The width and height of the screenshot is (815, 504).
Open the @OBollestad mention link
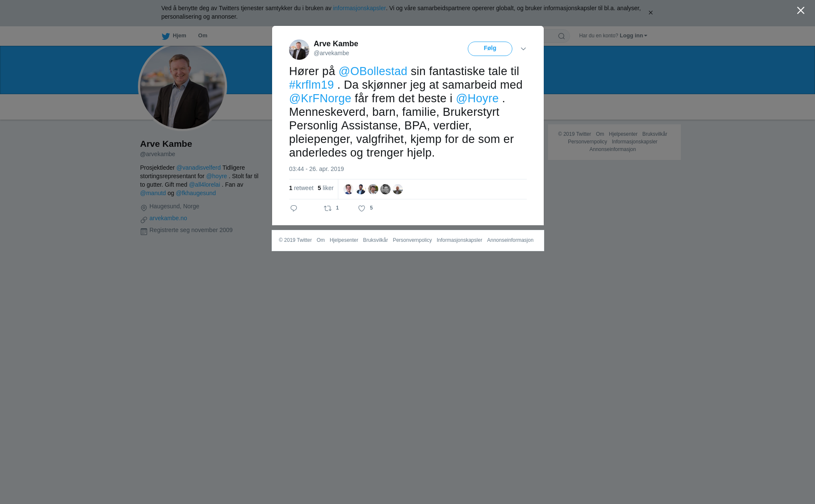click(x=373, y=71)
